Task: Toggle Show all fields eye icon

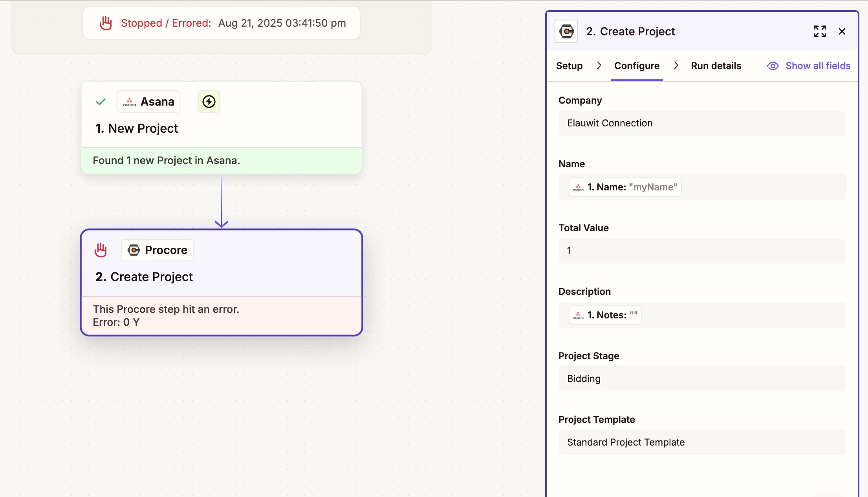Action: [x=773, y=66]
